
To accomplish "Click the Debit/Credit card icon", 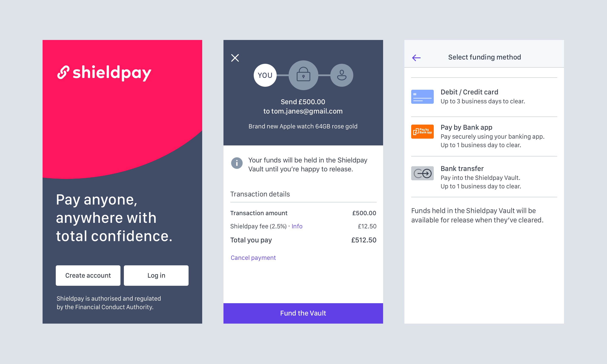I will pyautogui.click(x=422, y=96).
